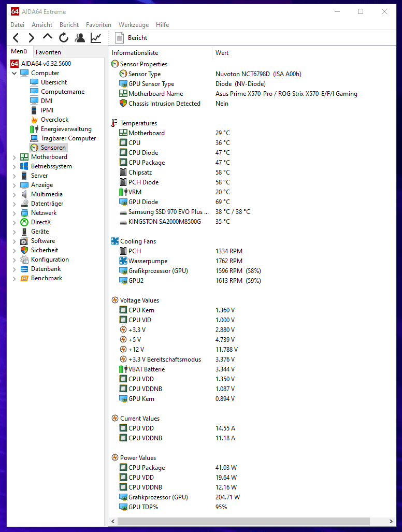Click the user silhouette toolbar icon
The height and width of the screenshot is (532, 402).
(80, 38)
